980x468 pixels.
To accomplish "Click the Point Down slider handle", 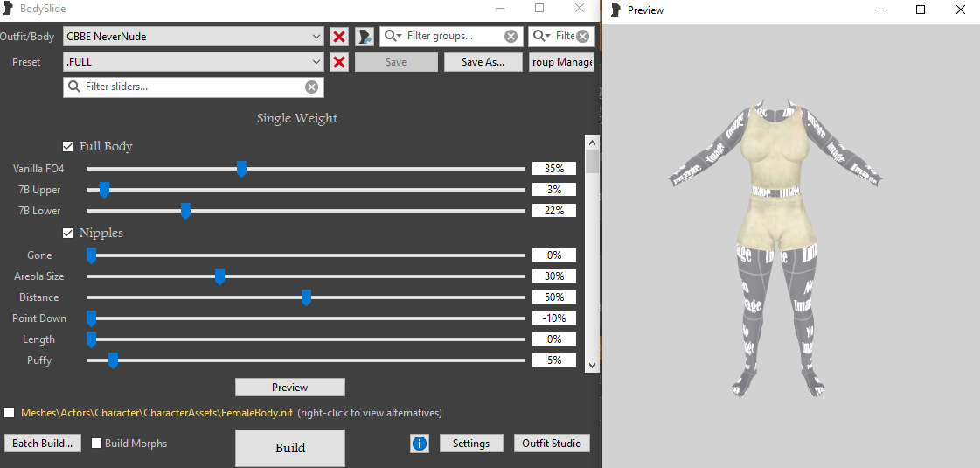I will pos(91,318).
